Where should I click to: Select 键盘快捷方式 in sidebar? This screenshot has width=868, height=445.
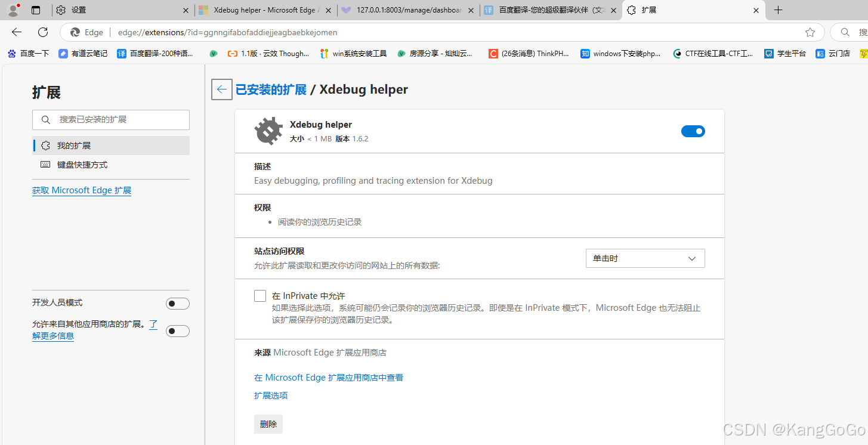click(x=111, y=165)
